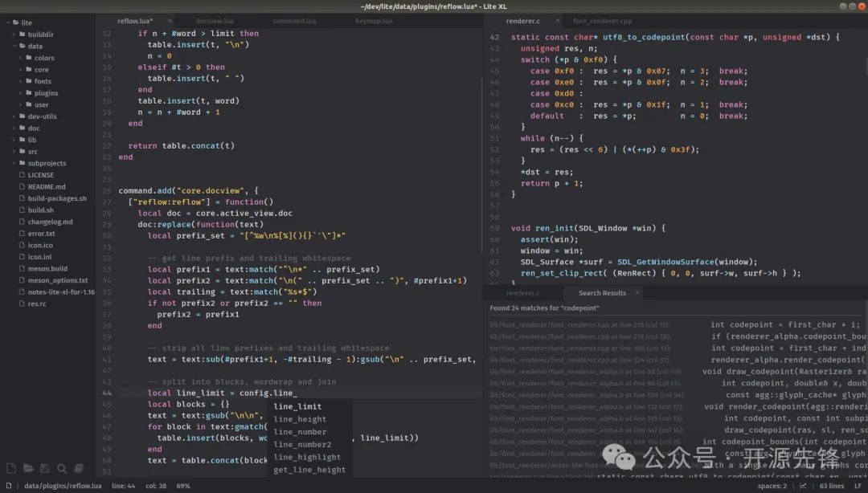
Task: Expand the doc folder
Action: click(x=15, y=128)
